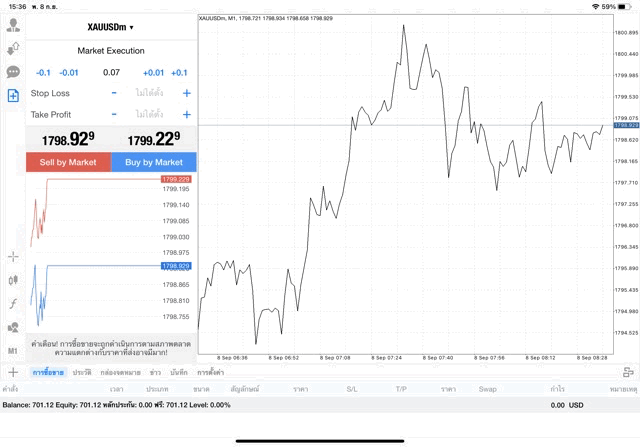Open the chat messages icon
The height and width of the screenshot is (447, 640).
(x=13, y=72)
